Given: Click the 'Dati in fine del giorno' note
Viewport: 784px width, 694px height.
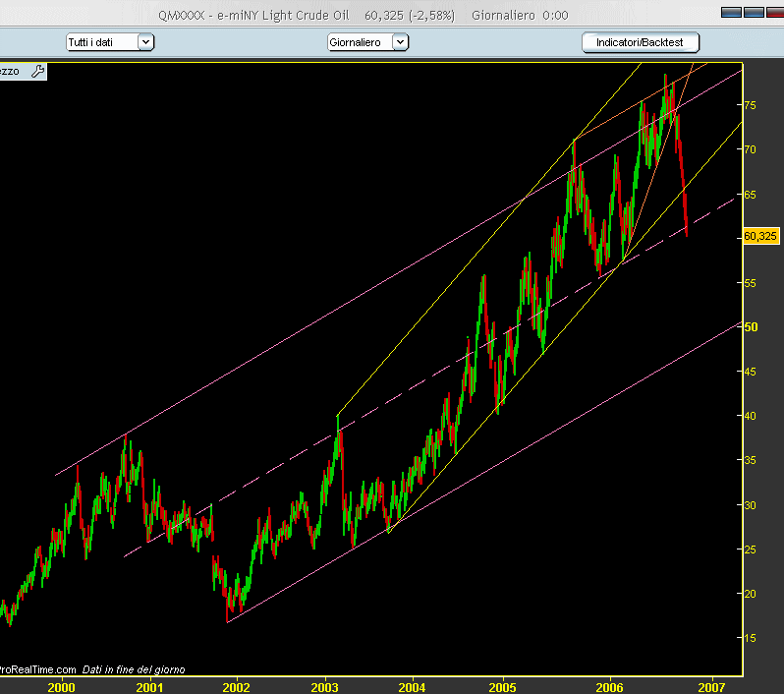Looking at the screenshot, I should click(x=134, y=669).
